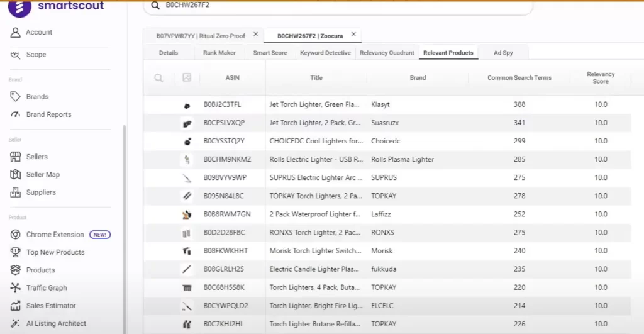This screenshot has width=644, height=334.
Task: Open AI Listing Architect in sidebar
Action: [x=56, y=323]
